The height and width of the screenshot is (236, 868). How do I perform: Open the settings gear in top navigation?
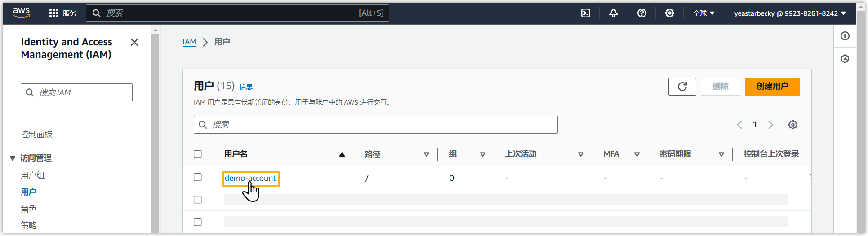(x=669, y=13)
